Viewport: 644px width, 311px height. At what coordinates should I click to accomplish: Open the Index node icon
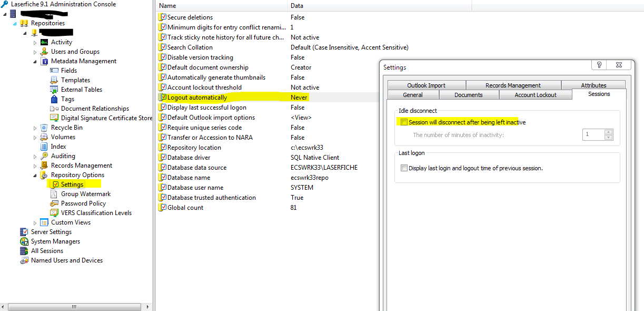[x=44, y=147]
